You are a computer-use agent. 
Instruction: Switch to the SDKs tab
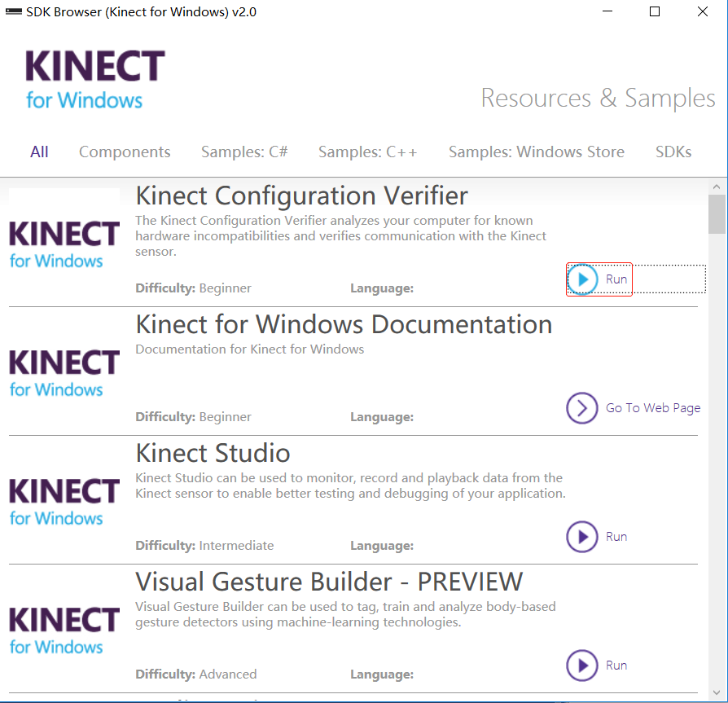673,152
